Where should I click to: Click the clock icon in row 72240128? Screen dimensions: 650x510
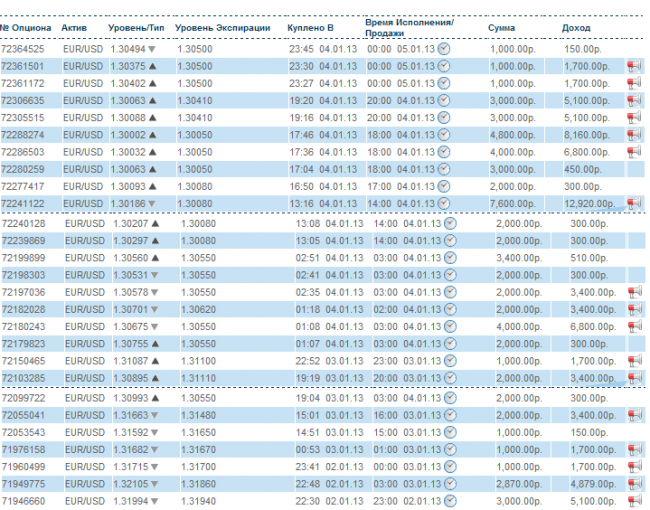pyautogui.click(x=449, y=223)
